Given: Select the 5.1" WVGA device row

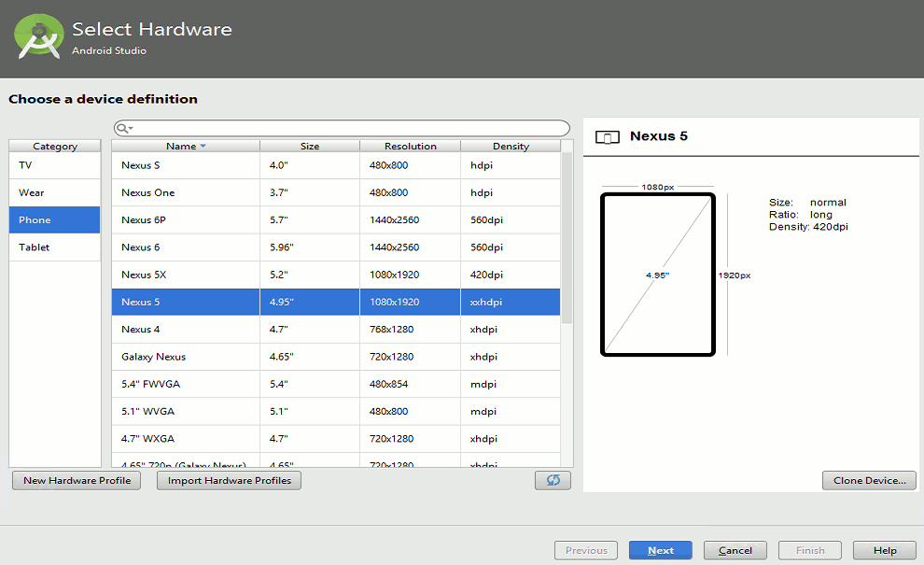Looking at the screenshot, I should 336,411.
